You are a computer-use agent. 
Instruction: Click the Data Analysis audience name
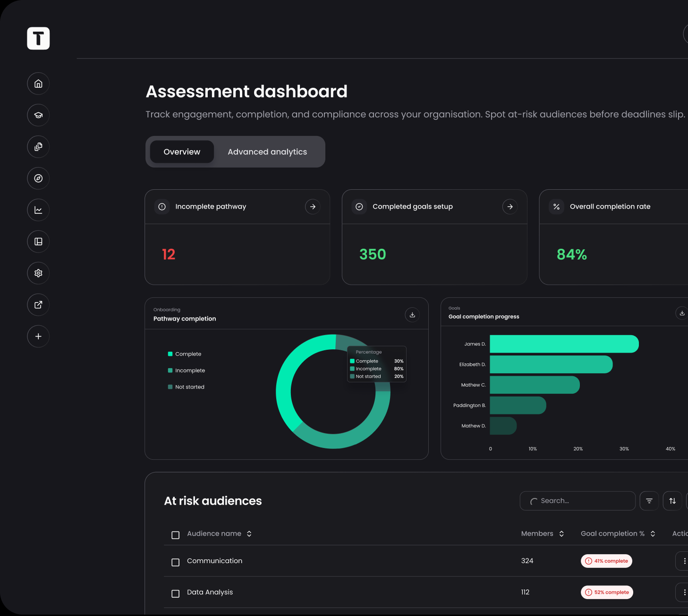(x=210, y=592)
